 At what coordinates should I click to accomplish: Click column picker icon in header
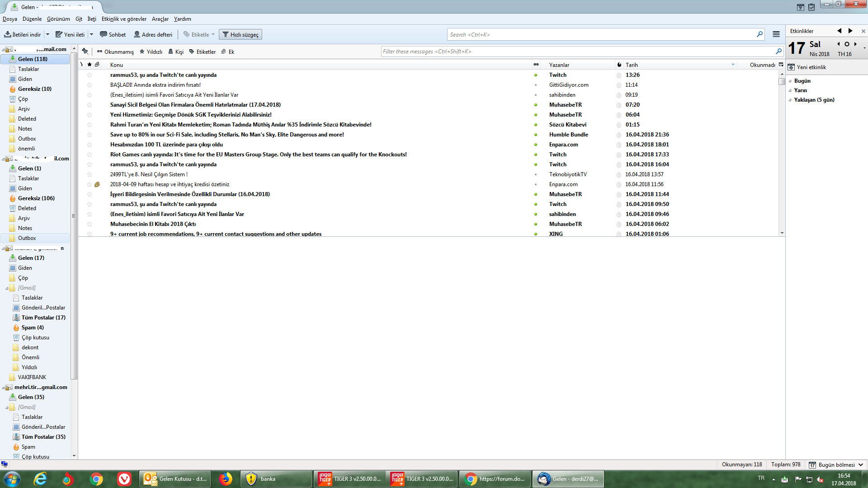tap(781, 65)
